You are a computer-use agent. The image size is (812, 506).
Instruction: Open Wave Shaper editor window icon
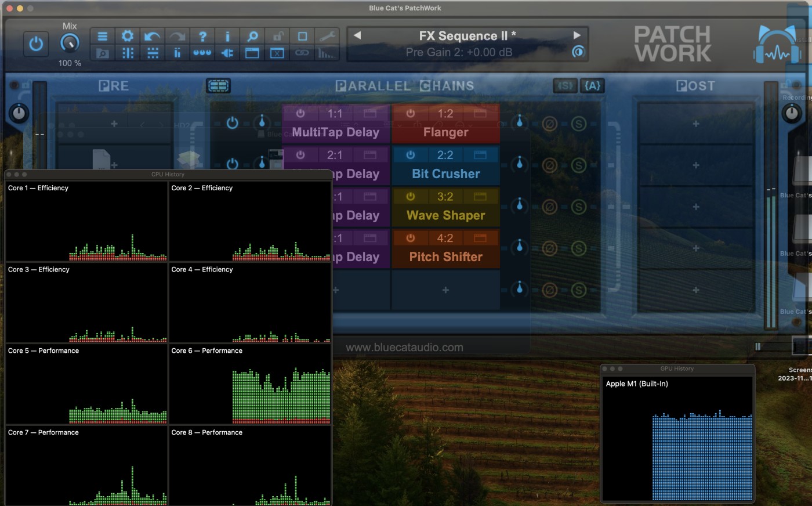tap(480, 197)
